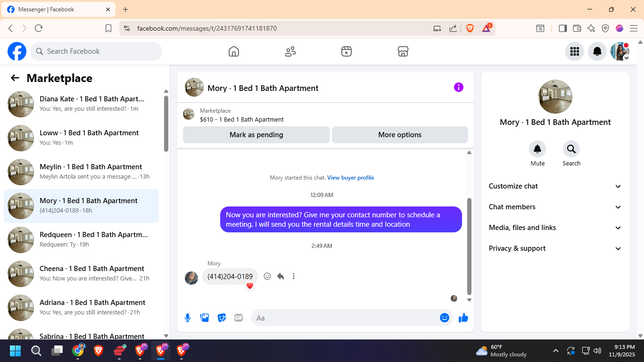Screen dimensions: 644x362
Task: Open the Redqueen conversation
Action: pos(81,240)
